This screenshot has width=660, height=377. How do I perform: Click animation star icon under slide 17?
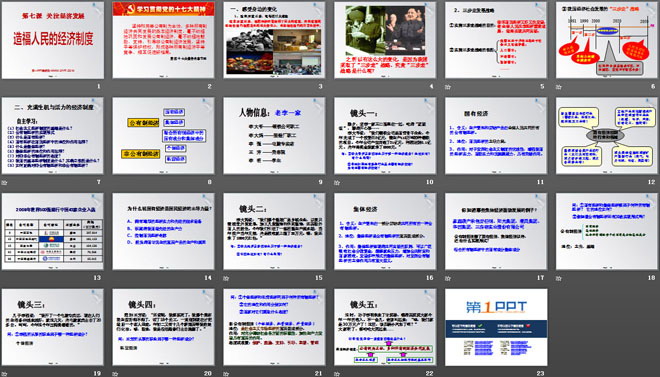point(448,278)
